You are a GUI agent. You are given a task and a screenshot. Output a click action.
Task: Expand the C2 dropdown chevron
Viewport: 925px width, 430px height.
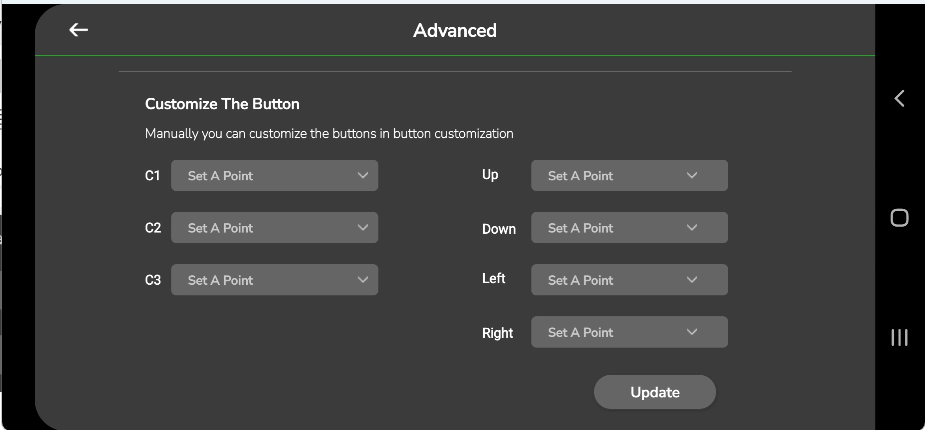click(x=362, y=228)
